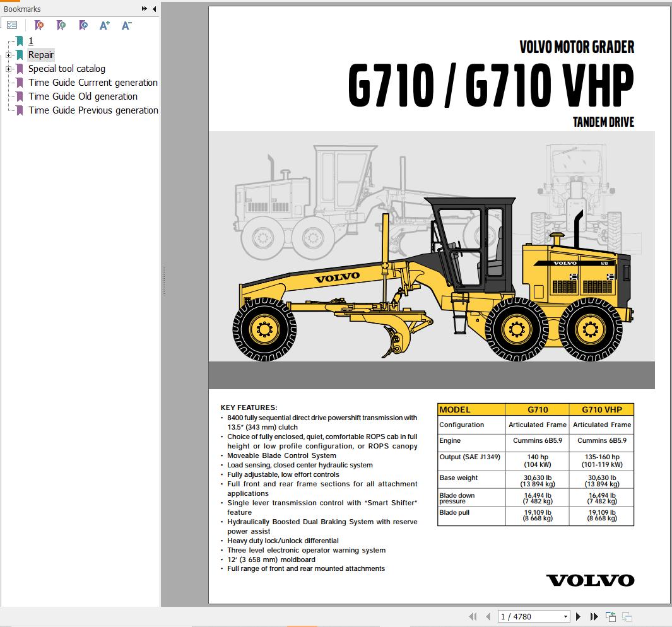
Task: Click the G710 / G710 VHP page title
Action: point(491,85)
